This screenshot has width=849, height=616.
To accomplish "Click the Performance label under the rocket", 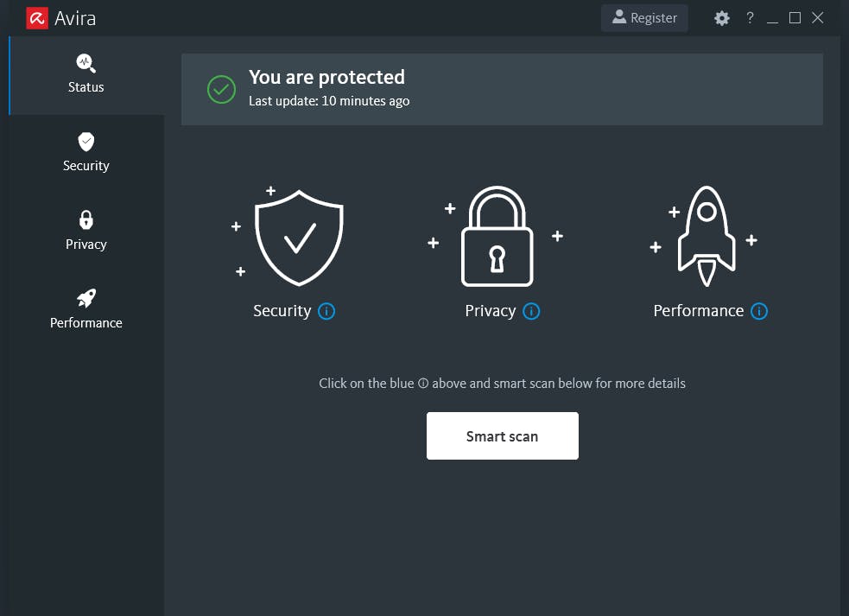I will [x=698, y=311].
